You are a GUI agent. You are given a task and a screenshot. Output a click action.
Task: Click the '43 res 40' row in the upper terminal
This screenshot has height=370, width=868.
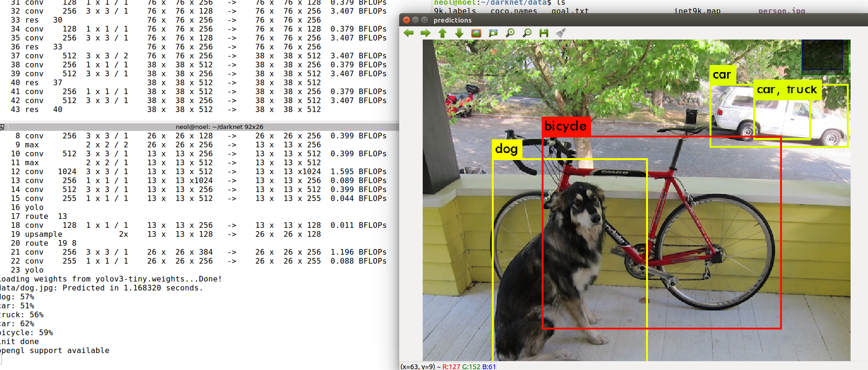click(166, 110)
